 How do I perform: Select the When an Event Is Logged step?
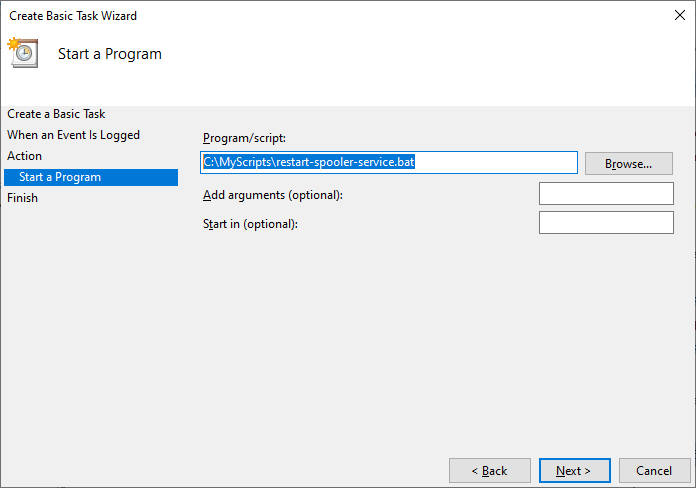[x=73, y=135]
